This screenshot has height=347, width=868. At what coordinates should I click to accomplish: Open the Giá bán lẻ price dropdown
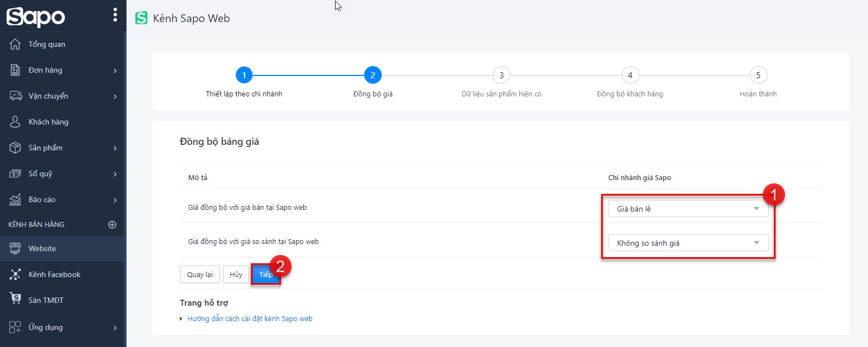point(688,209)
